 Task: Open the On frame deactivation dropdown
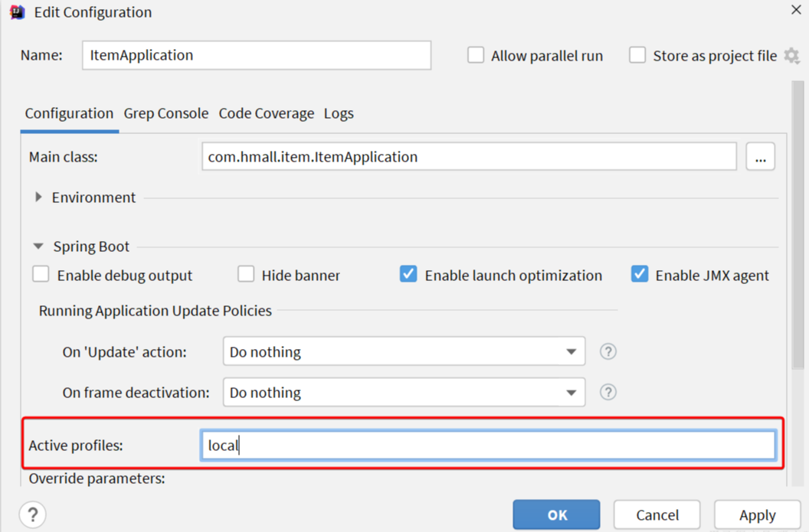tap(404, 392)
